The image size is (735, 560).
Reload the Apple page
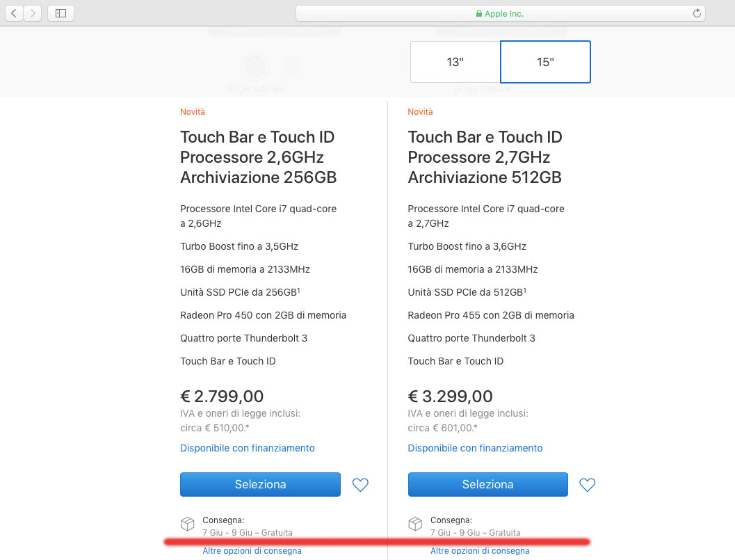point(697,13)
